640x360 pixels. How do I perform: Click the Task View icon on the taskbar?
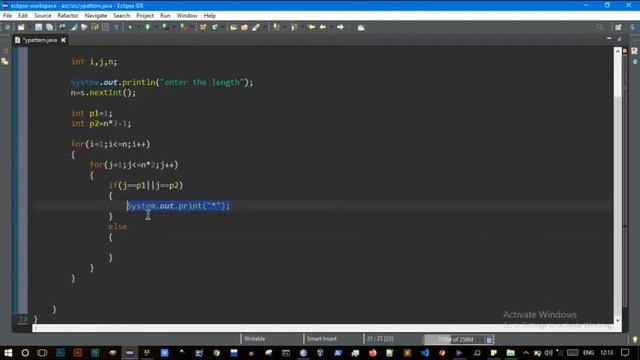pyautogui.click(x=42, y=353)
